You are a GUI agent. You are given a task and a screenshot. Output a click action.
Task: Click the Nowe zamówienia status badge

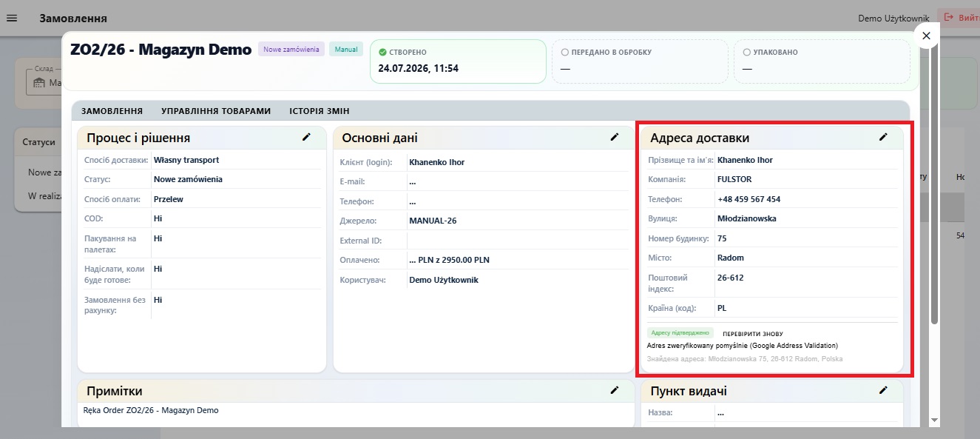[291, 50]
